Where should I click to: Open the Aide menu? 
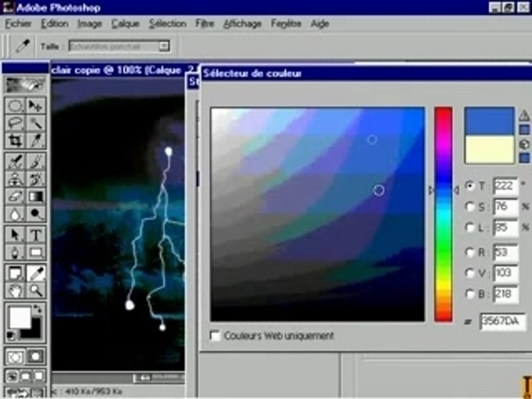coord(320,24)
